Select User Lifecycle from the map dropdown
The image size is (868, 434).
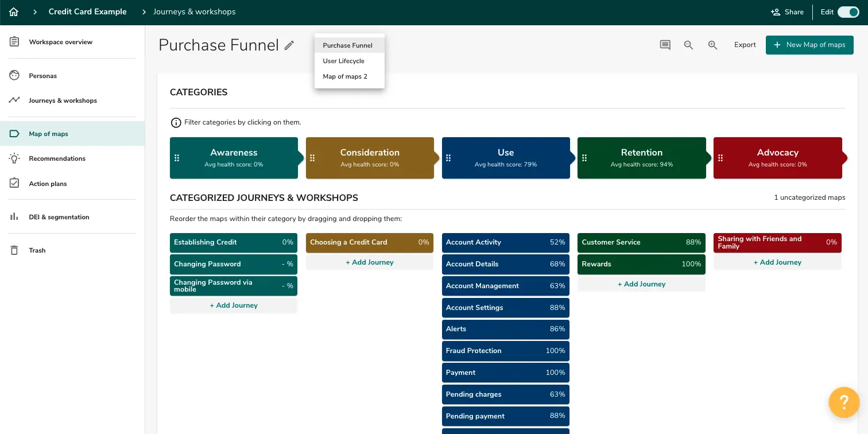[x=343, y=61]
